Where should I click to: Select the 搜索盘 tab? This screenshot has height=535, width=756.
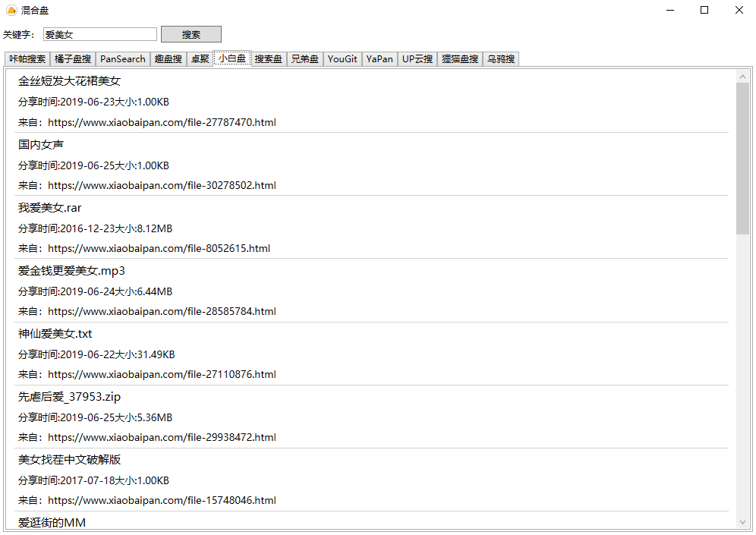click(x=268, y=59)
